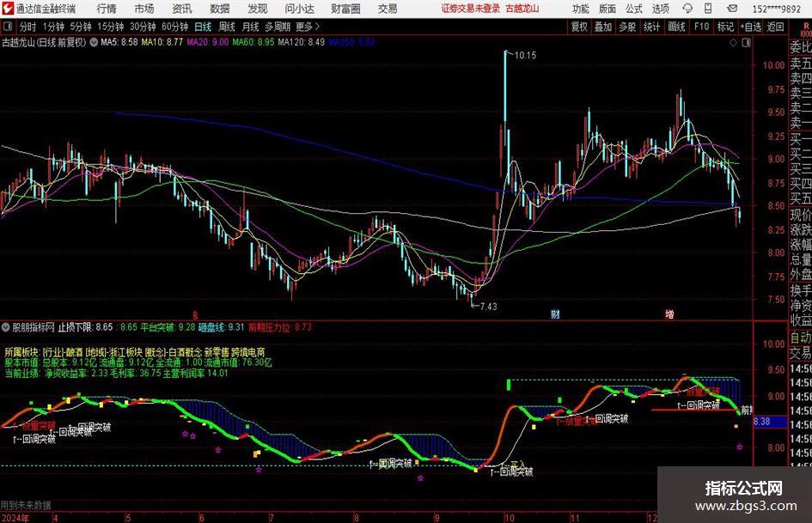
Task: Open the mail envelope icon
Action: (x=732, y=9)
